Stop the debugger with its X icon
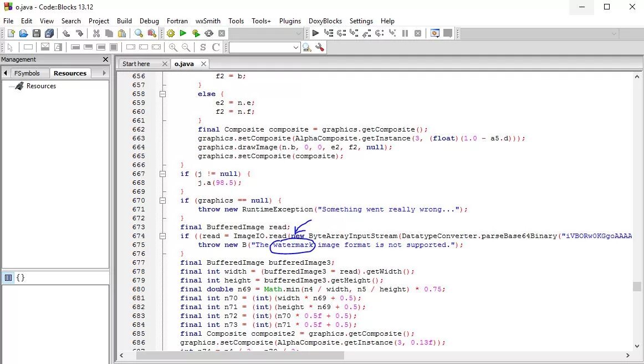Screen dimensions: 644x364 click(418, 33)
